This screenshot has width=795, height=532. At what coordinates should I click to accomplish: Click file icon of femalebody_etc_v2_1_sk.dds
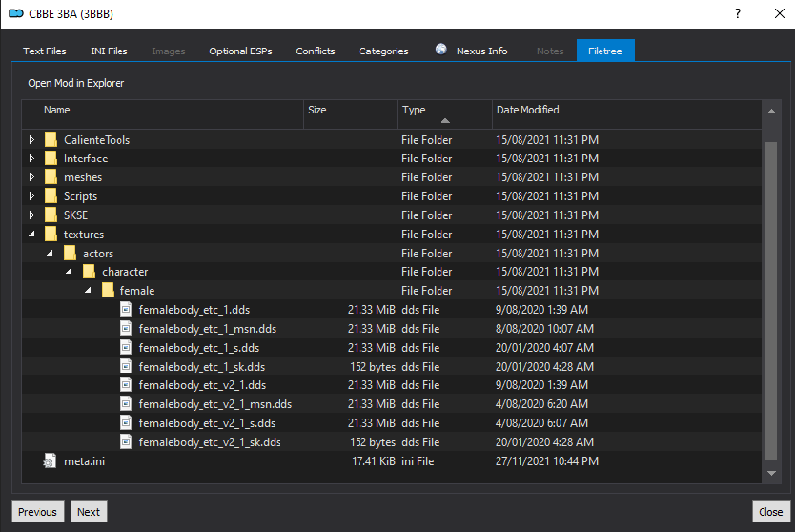126,441
